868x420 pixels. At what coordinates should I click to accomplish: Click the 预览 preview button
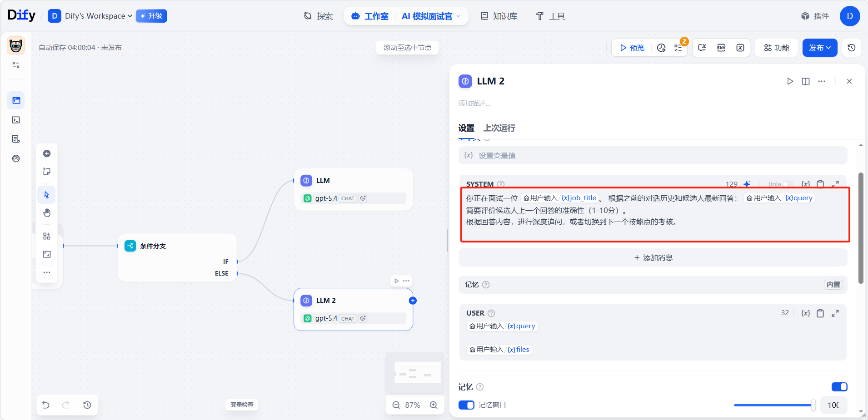[x=632, y=48]
